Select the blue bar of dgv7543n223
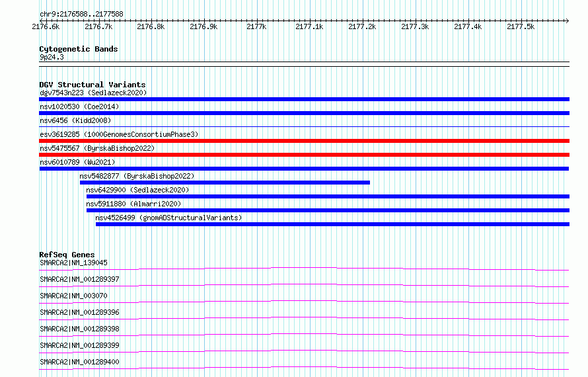Viewport: 588px width, 377px height. pyautogui.click(x=304, y=99)
